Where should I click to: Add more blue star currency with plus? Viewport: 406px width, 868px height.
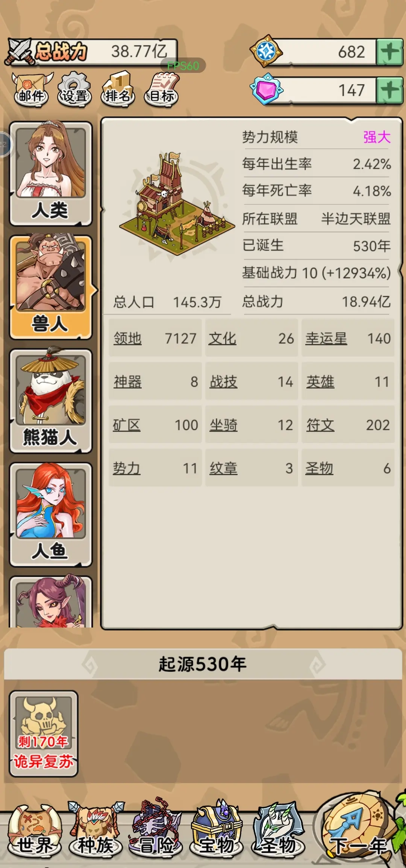pyautogui.click(x=389, y=51)
